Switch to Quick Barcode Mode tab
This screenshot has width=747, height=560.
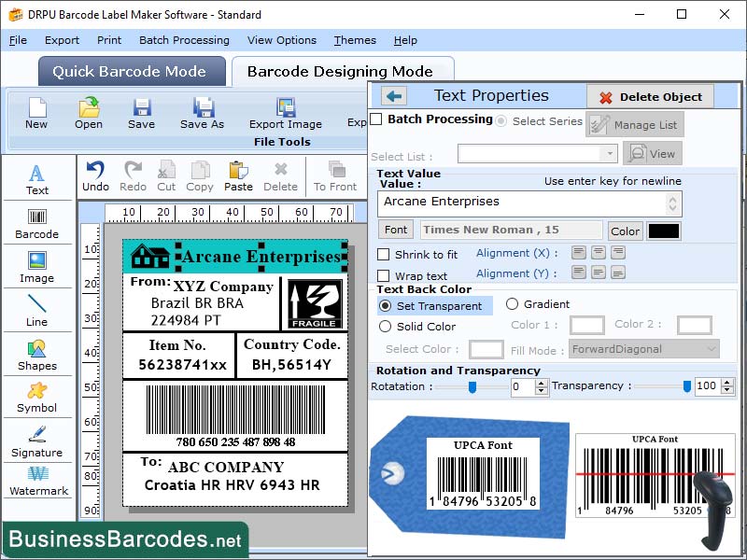(132, 72)
